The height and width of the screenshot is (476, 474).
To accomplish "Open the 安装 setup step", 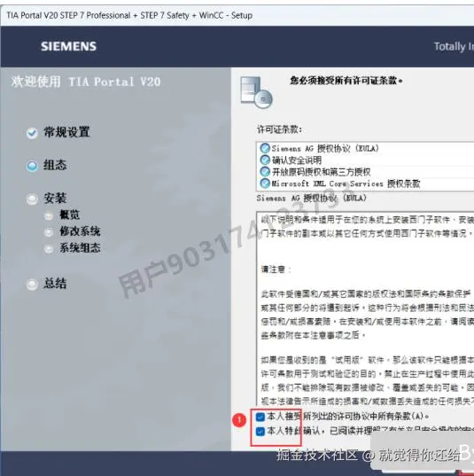I will tap(55, 198).
